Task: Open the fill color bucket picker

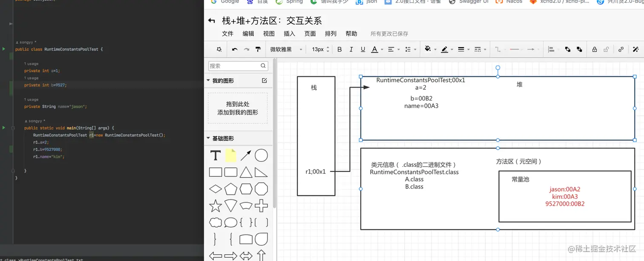Action: coord(430,49)
